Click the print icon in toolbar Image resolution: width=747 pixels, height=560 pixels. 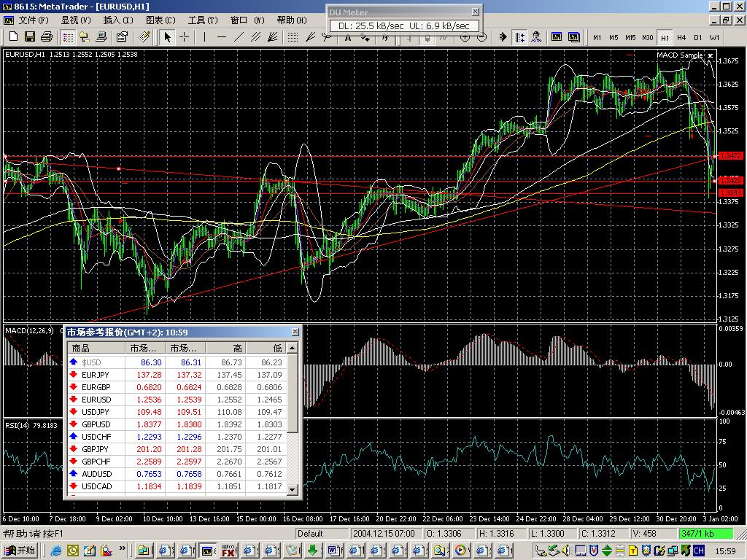46,37
